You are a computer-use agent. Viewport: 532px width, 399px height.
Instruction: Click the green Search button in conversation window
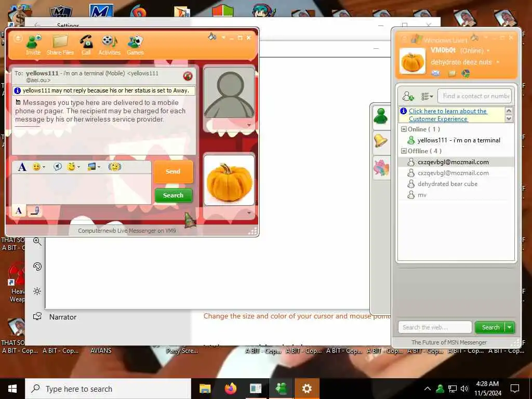click(173, 195)
